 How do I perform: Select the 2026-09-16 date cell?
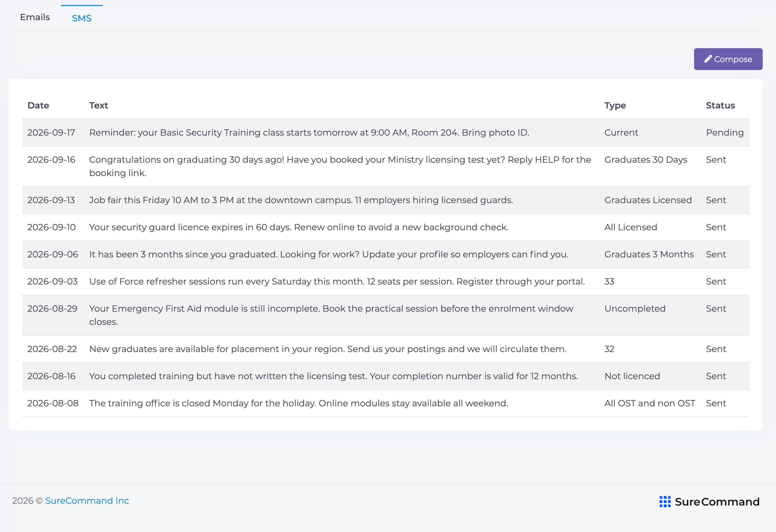[x=51, y=160]
